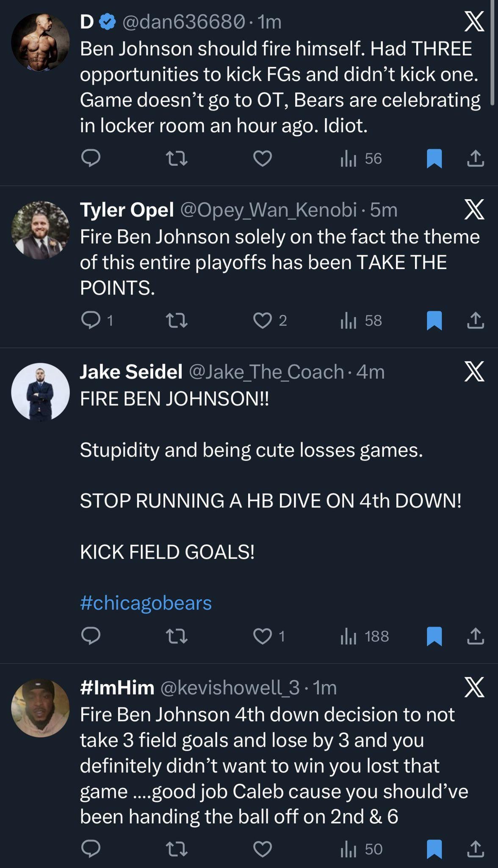The image size is (498, 868).
Task: Reply to Tyler Opel's tweet
Action: [x=90, y=320]
